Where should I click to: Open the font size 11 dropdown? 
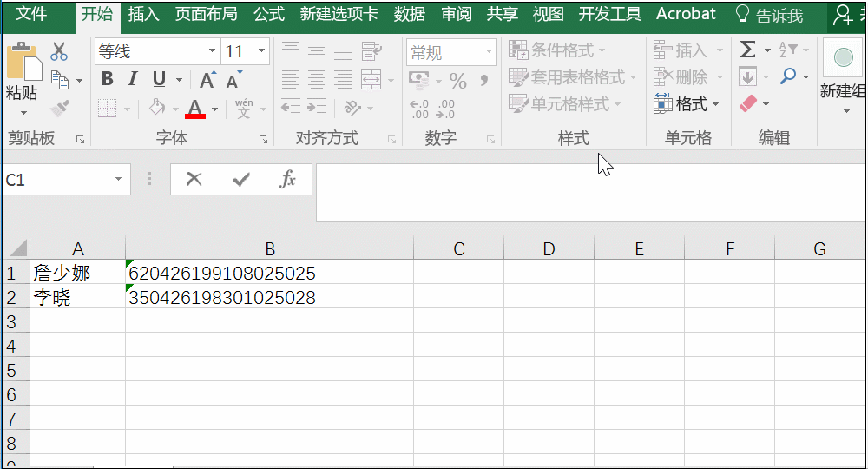point(261,51)
